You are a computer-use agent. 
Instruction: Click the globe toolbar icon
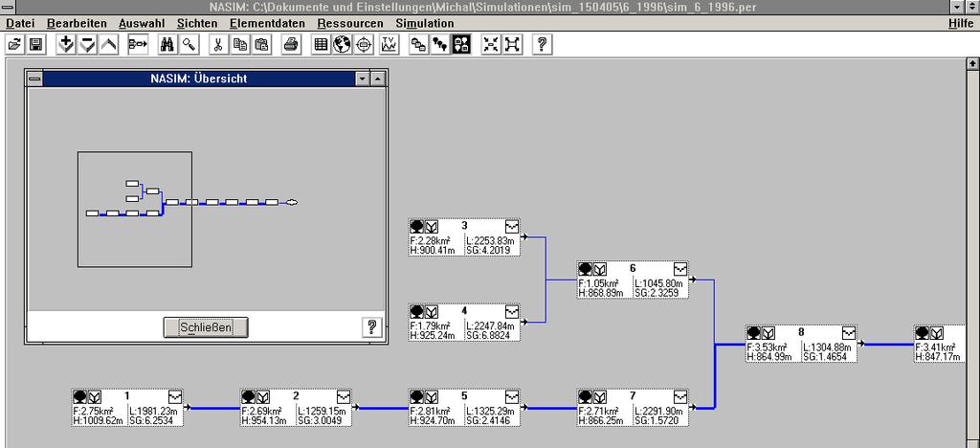342,44
